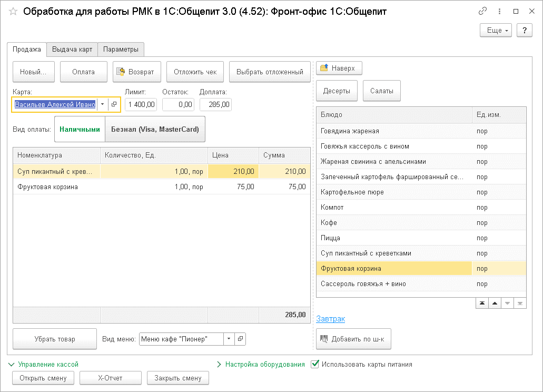Open the menu type record icon
This screenshot has height=392, width=543.
240,339
